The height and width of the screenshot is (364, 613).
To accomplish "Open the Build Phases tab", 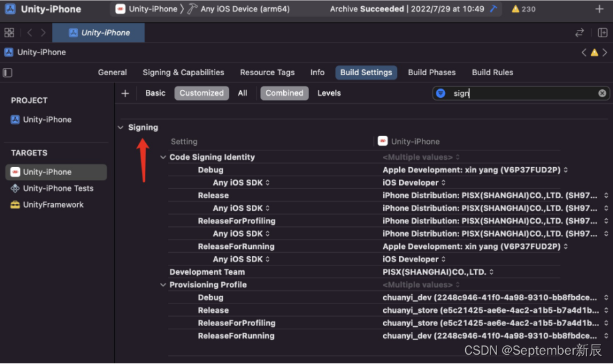I will click(432, 73).
